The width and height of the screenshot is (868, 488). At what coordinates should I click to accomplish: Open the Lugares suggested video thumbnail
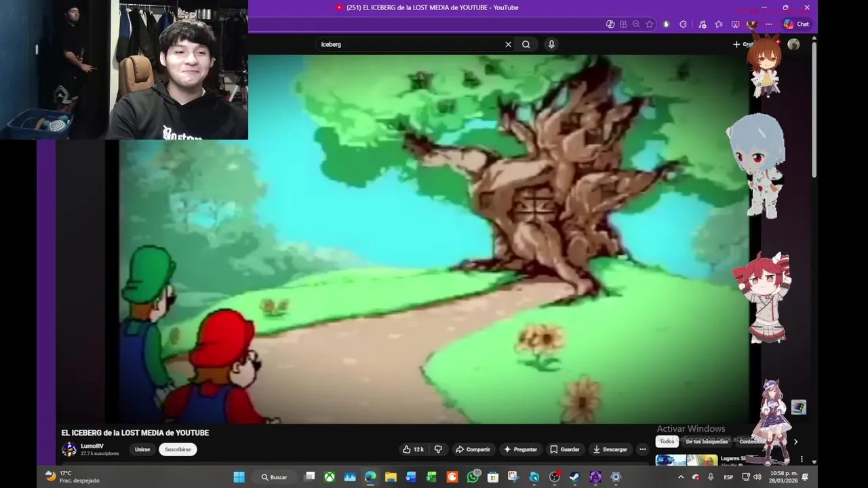[686, 460]
